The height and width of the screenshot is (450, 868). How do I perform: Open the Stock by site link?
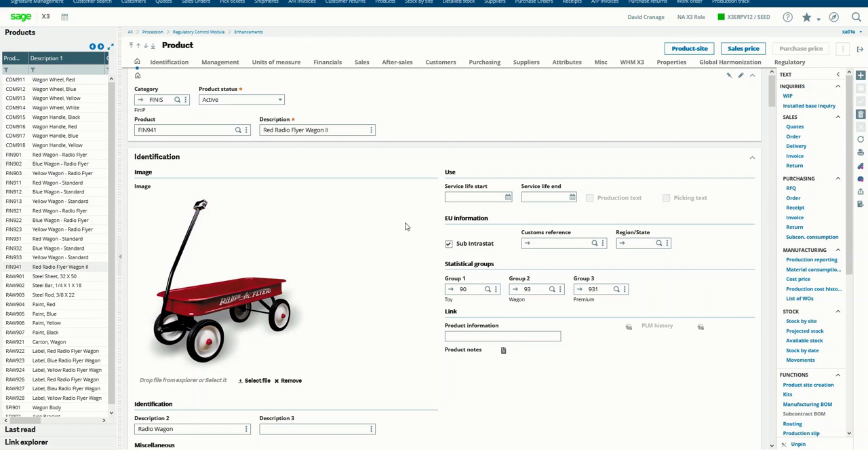point(801,321)
